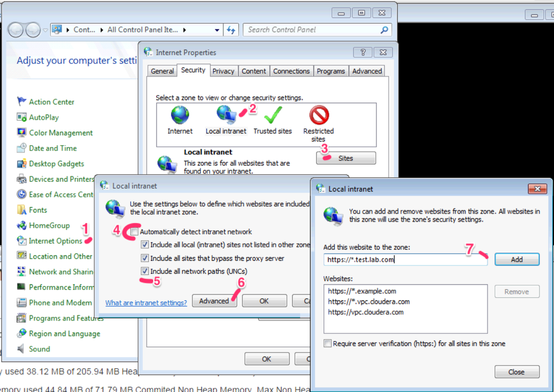Select https://*.example.com in Websites list
554x392 pixels.
362,291
